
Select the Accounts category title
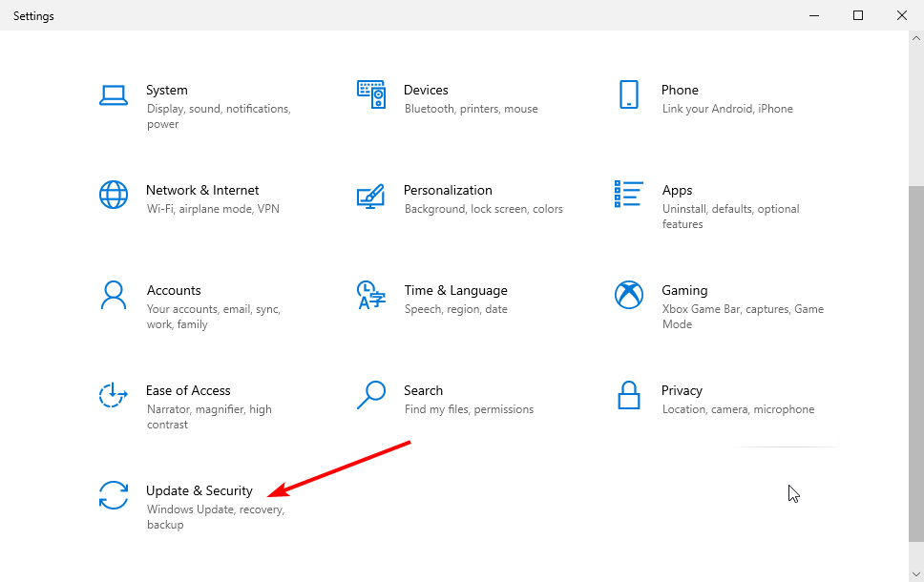tap(174, 290)
